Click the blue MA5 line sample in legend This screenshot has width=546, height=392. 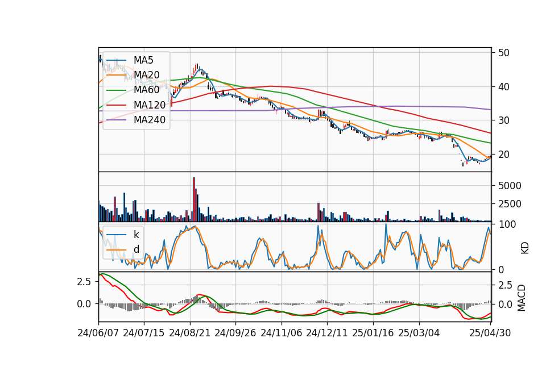pos(116,60)
